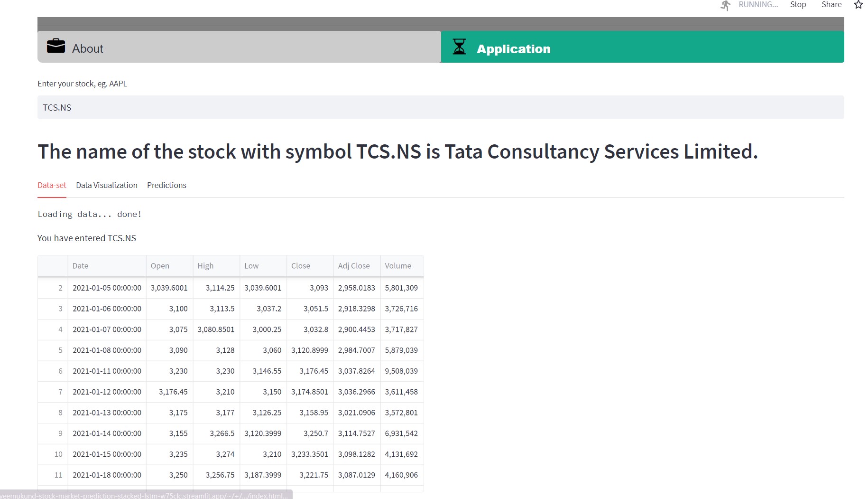The width and height of the screenshot is (868, 499).
Task: Open the Predictions tab
Action: (x=166, y=185)
